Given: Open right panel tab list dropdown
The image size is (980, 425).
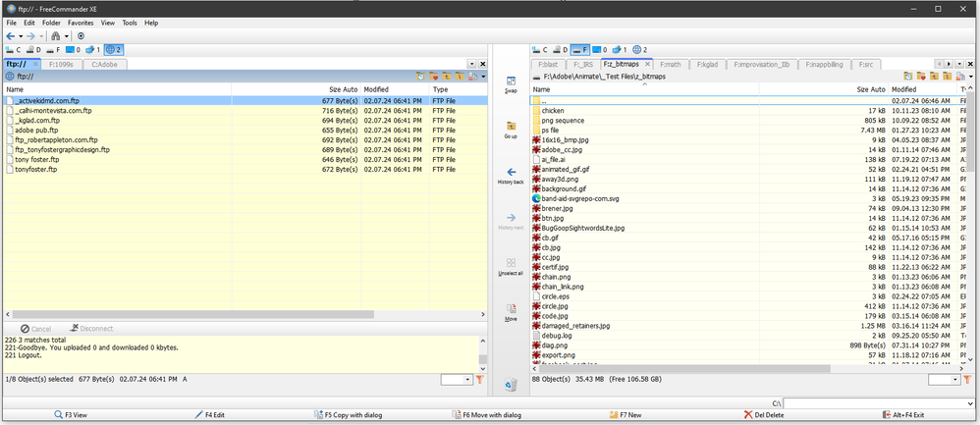Looking at the screenshot, I should coord(959,64).
